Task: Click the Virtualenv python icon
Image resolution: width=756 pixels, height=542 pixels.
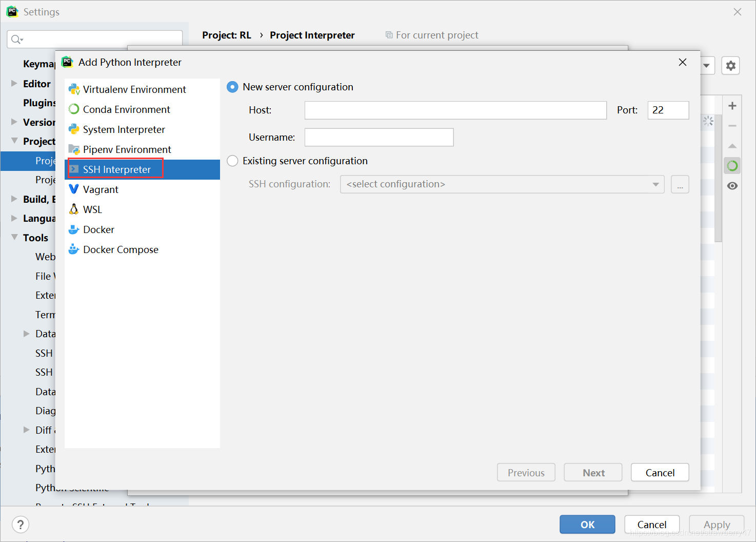Action: [74, 89]
